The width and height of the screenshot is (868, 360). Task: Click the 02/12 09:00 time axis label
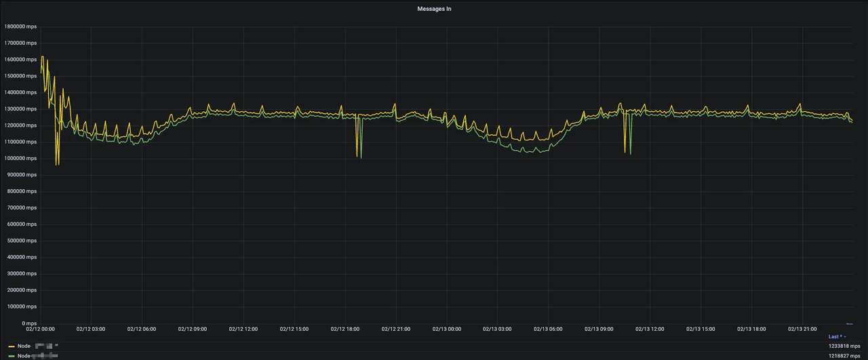193,329
